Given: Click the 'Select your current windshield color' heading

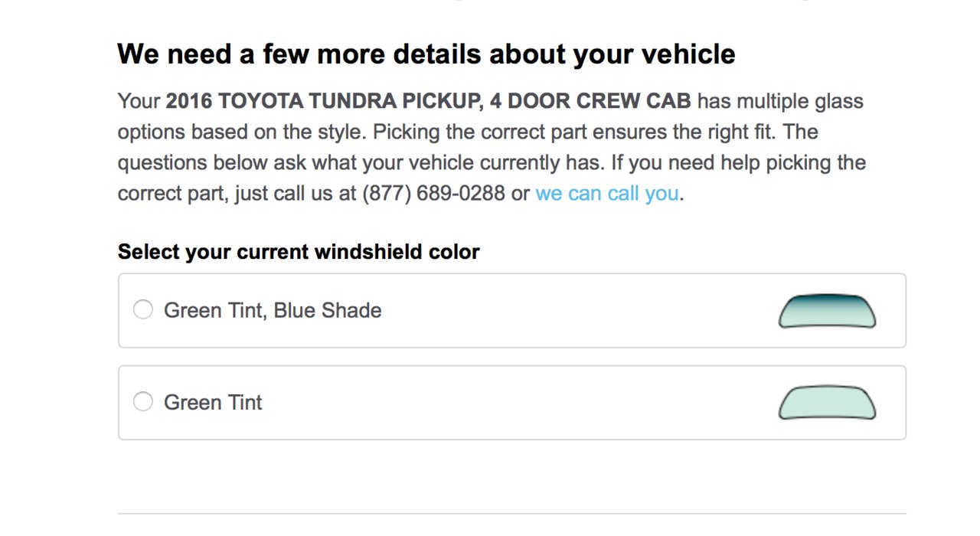Looking at the screenshot, I should [299, 252].
